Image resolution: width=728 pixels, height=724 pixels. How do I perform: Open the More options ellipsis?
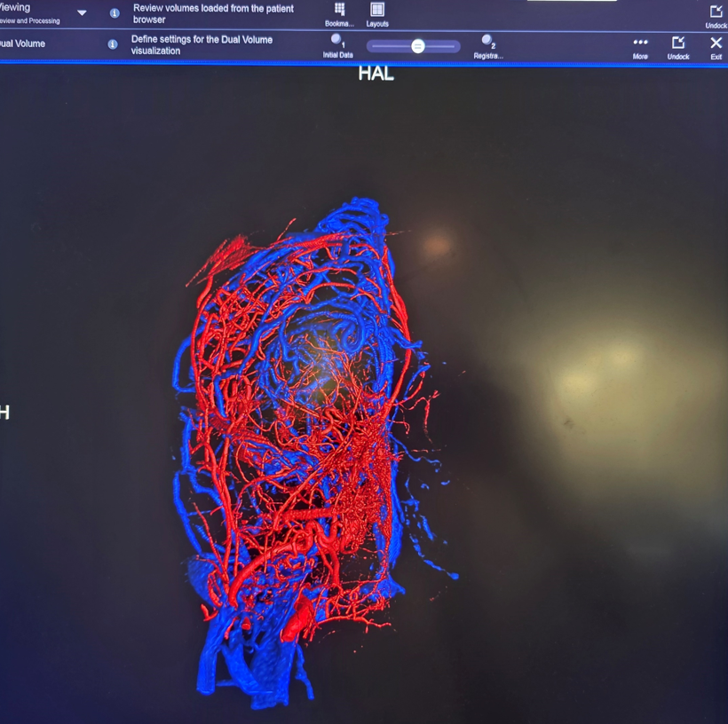[640, 43]
